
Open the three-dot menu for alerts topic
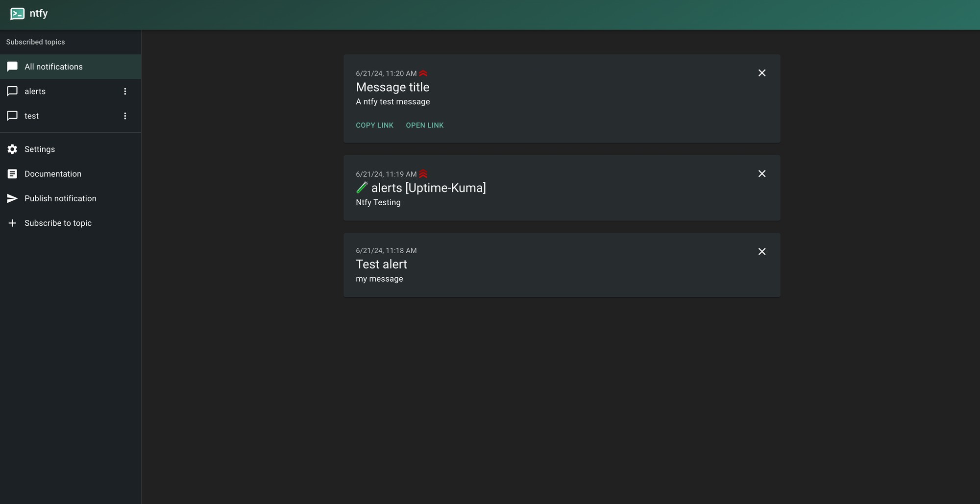click(125, 91)
